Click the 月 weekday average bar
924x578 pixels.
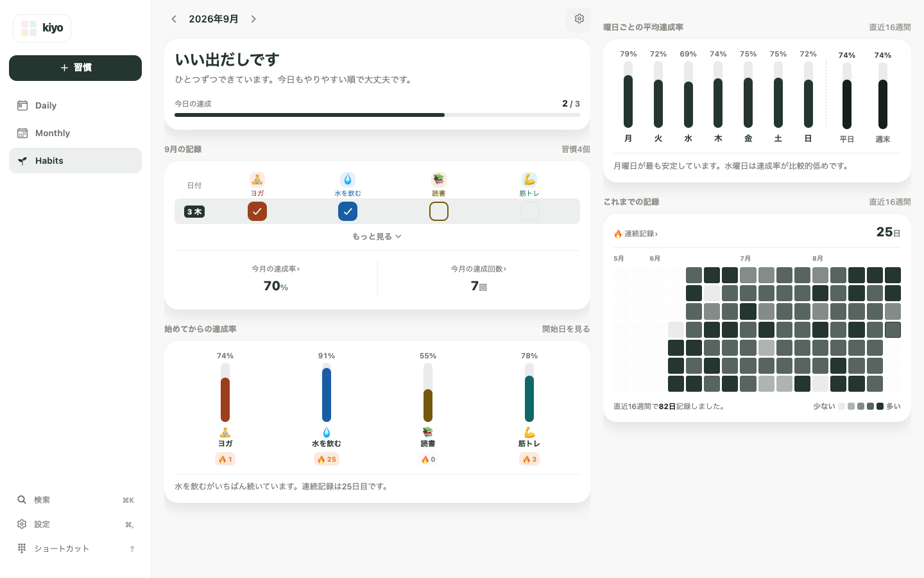[x=628, y=94]
